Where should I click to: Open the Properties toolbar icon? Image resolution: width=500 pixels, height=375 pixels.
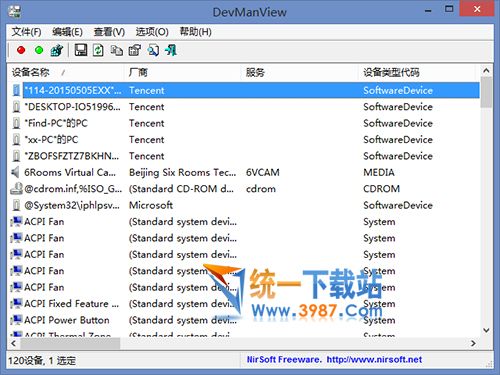[135, 50]
